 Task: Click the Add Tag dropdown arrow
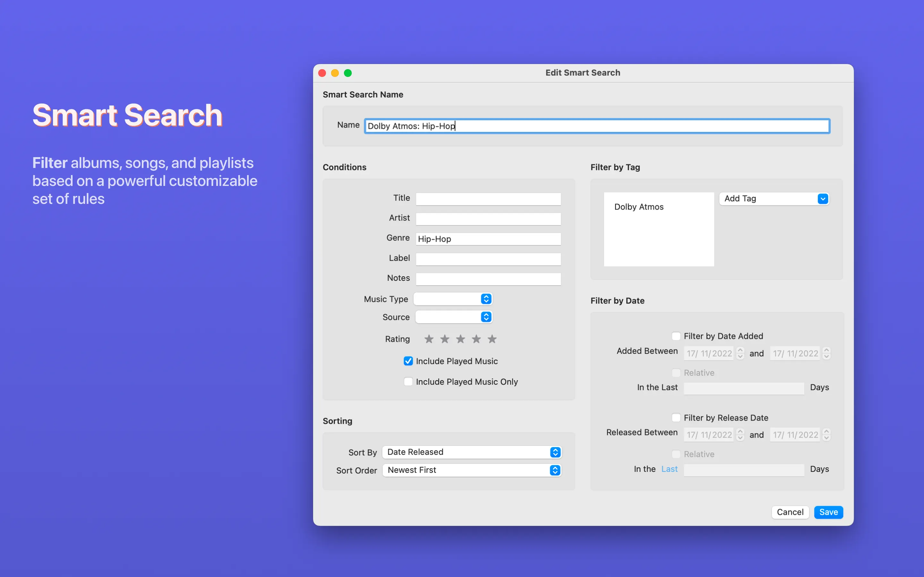coord(822,199)
